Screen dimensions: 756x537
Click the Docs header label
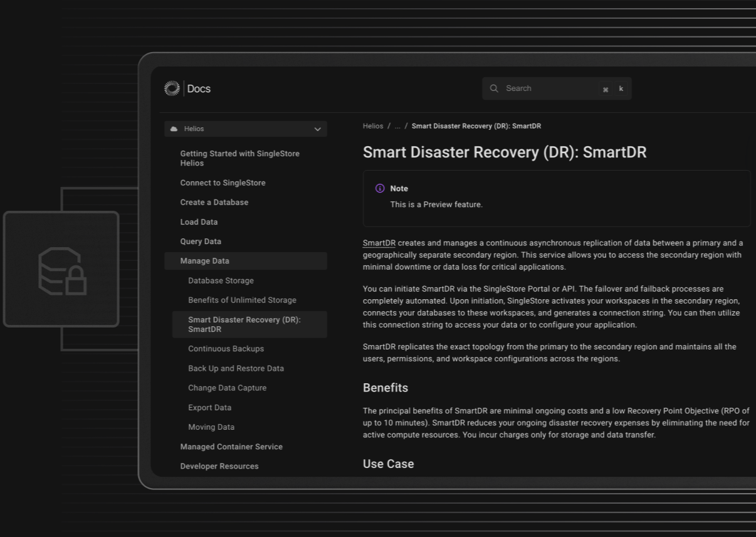click(x=199, y=89)
